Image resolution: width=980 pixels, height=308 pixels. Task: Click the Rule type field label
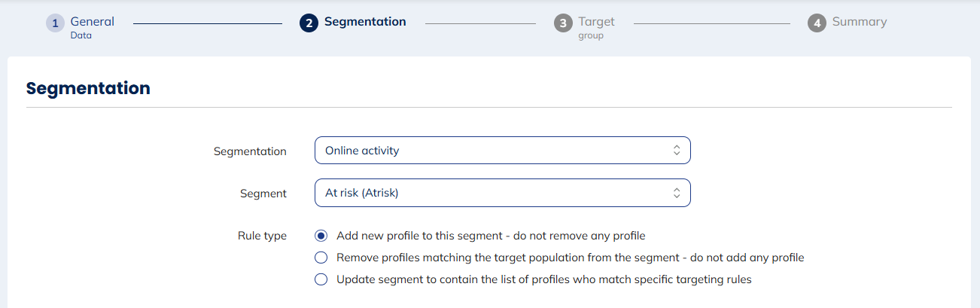(x=262, y=236)
